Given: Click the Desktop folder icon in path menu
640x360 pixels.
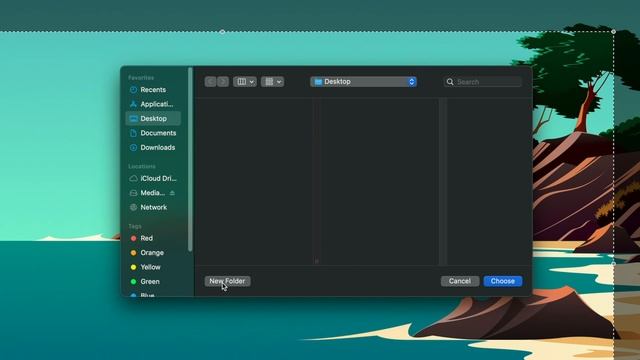Looking at the screenshot, I should tap(318, 82).
